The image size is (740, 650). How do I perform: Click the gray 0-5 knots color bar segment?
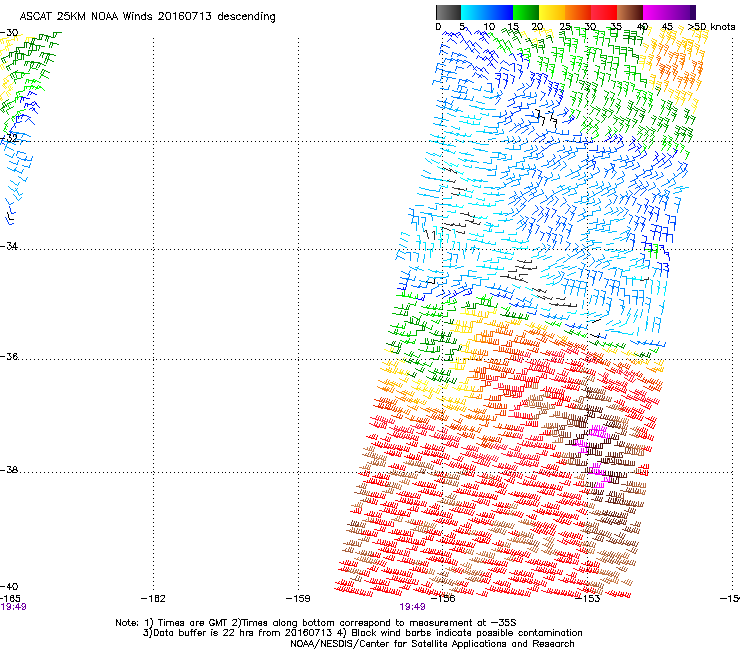click(448, 12)
